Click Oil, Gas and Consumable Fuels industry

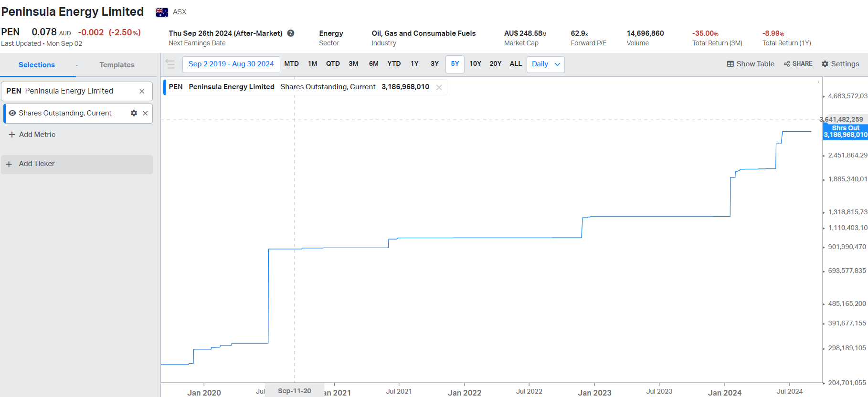pyautogui.click(x=423, y=33)
